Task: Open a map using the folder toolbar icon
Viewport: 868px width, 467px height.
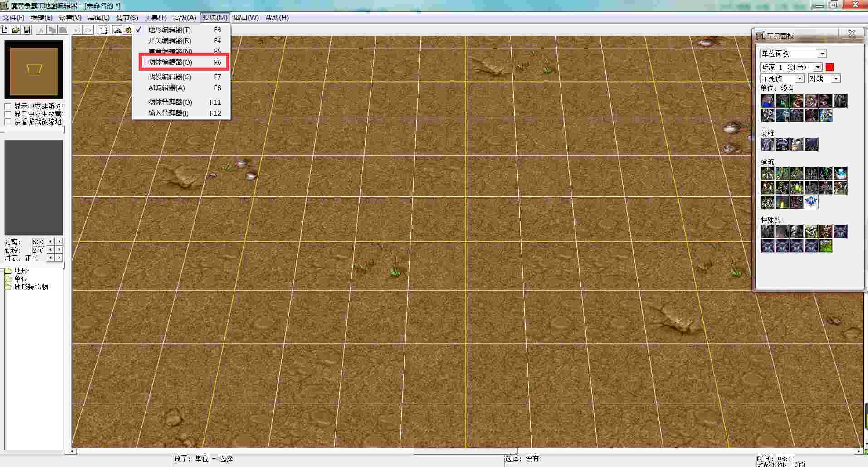Action: (15, 30)
